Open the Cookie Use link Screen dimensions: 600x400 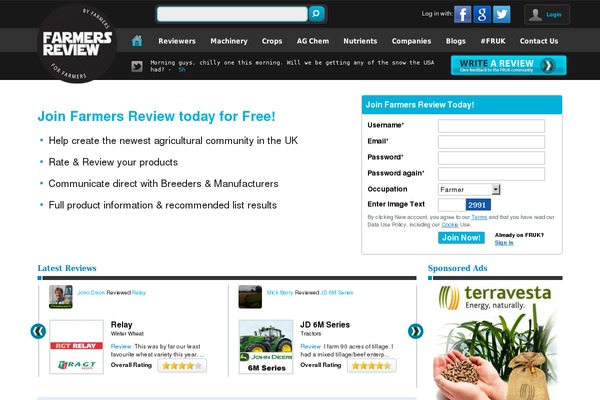point(450,225)
